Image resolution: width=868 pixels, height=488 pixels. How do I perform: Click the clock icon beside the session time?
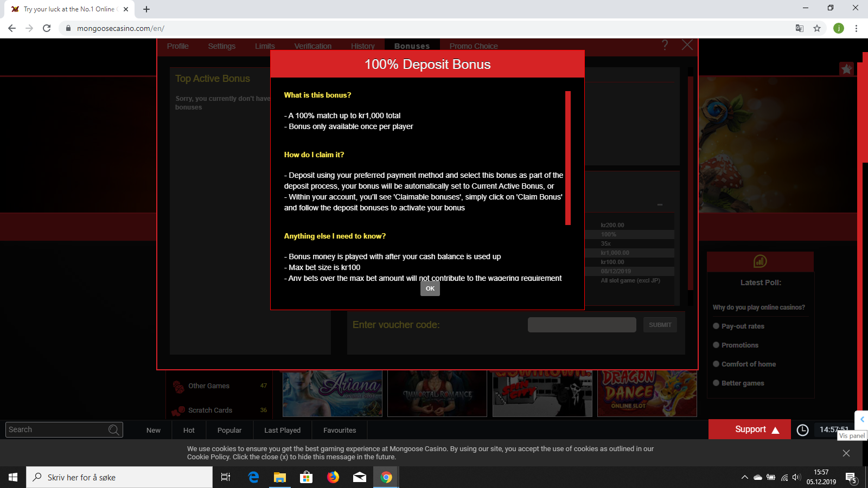pos(802,430)
